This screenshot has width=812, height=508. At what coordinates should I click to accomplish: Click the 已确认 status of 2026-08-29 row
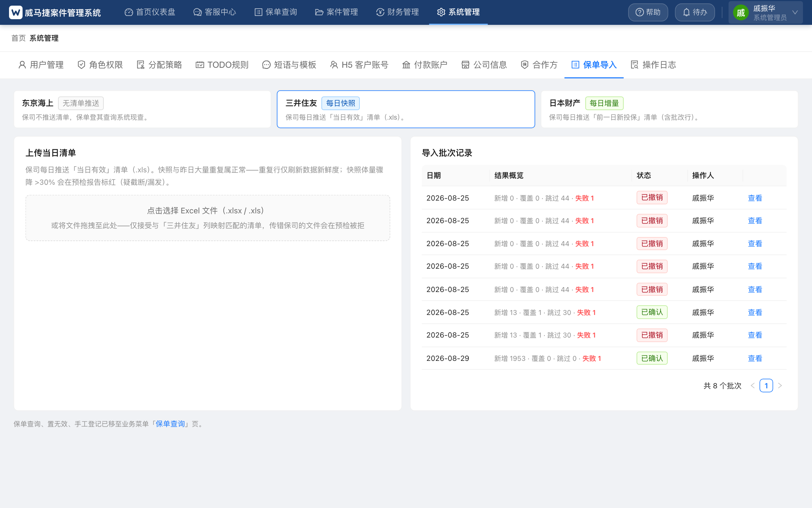[652, 358]
